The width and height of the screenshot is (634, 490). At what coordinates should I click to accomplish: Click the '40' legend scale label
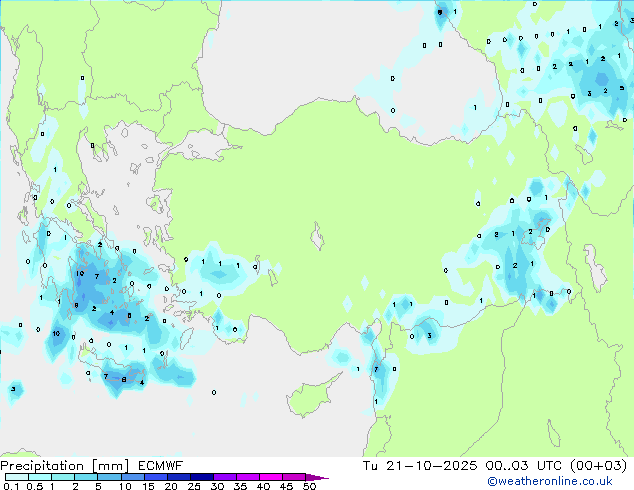[x=263, y=486]
